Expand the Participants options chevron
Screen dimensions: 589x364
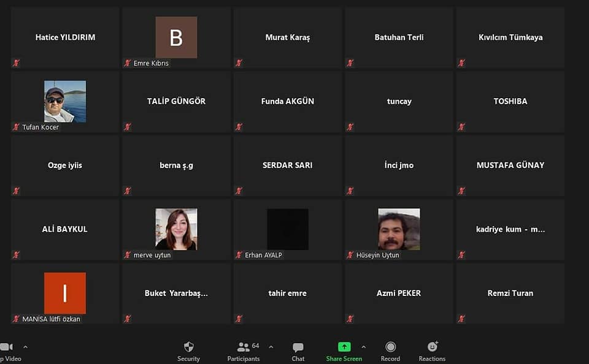point(271,347)
